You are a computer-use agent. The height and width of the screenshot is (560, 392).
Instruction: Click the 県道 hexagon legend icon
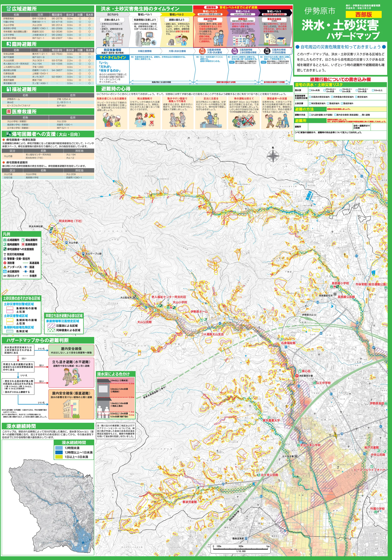click(x=26, y=271)
